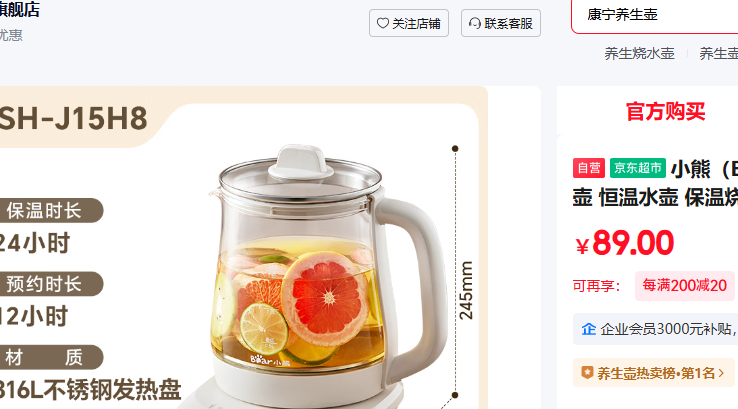Click the 每满200减20 coupon tag
The width and height of the screenshot is (738, 409).
click(684, 286)
